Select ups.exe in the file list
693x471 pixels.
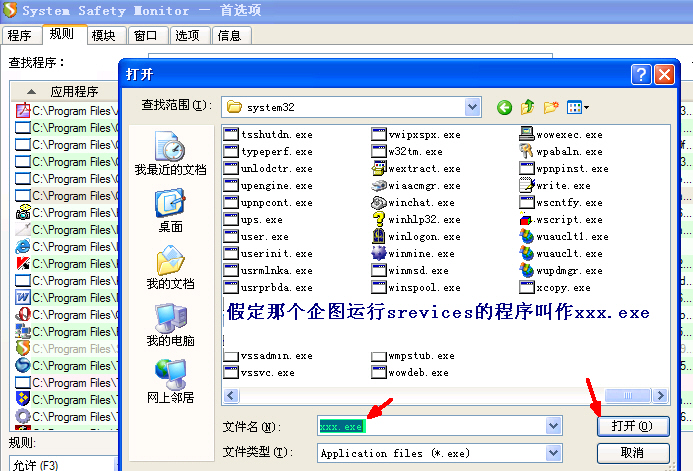pos(253,220)
